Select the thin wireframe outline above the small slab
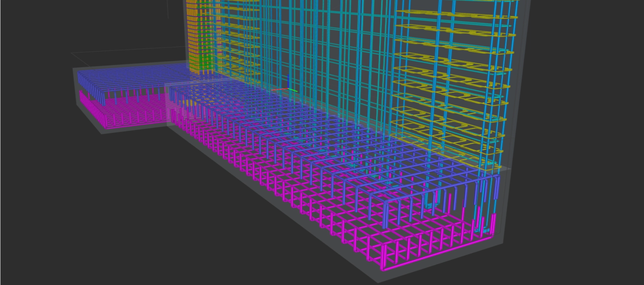The width and height of the screenshot is (644, 285). click(117, 52)
